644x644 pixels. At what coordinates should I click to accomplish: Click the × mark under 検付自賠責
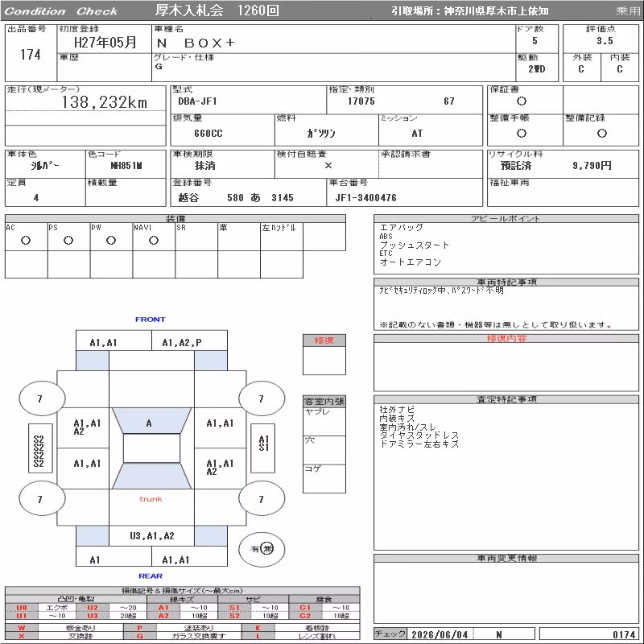coord(328,165)
